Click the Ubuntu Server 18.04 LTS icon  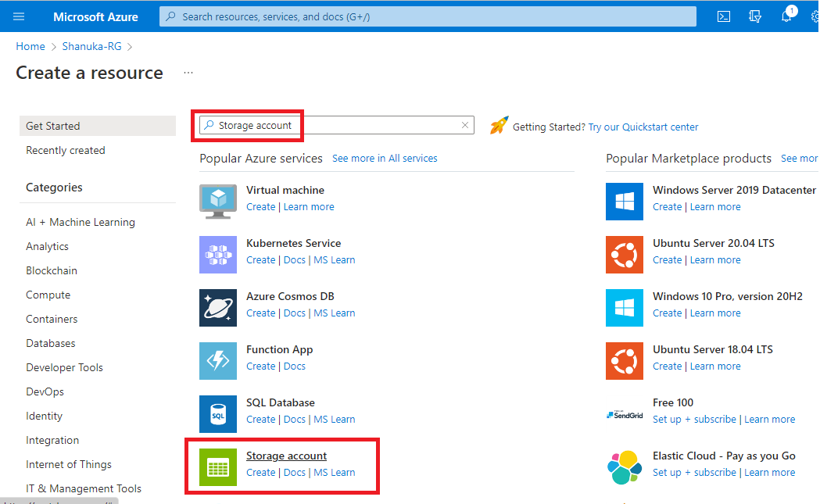tap(625, 361)
